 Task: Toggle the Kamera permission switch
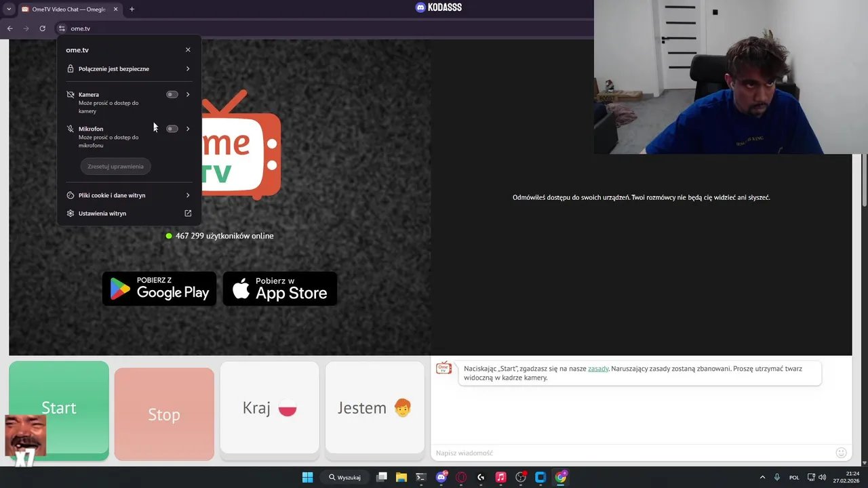pos(172,95)
